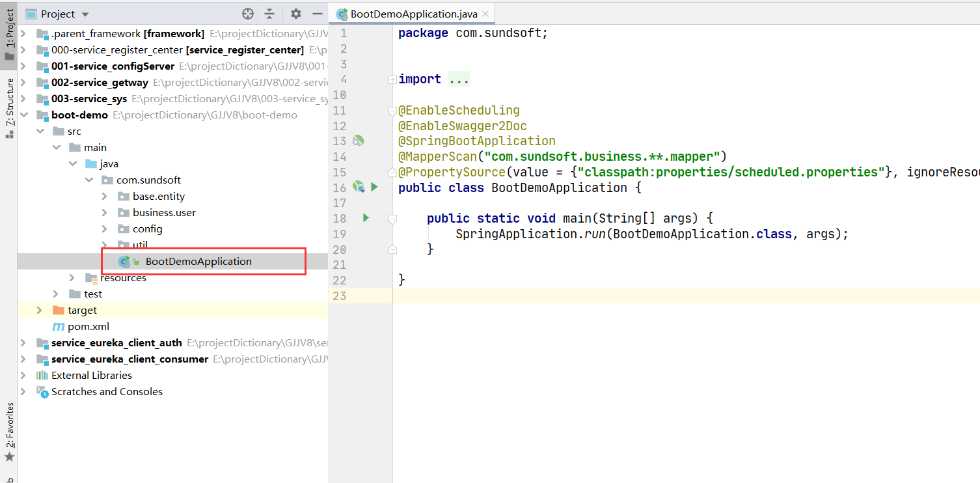Hide the Project panel with minus icon
Viewport: 980px width, 483px height.
pyautogui.click(x=318, y=14)
